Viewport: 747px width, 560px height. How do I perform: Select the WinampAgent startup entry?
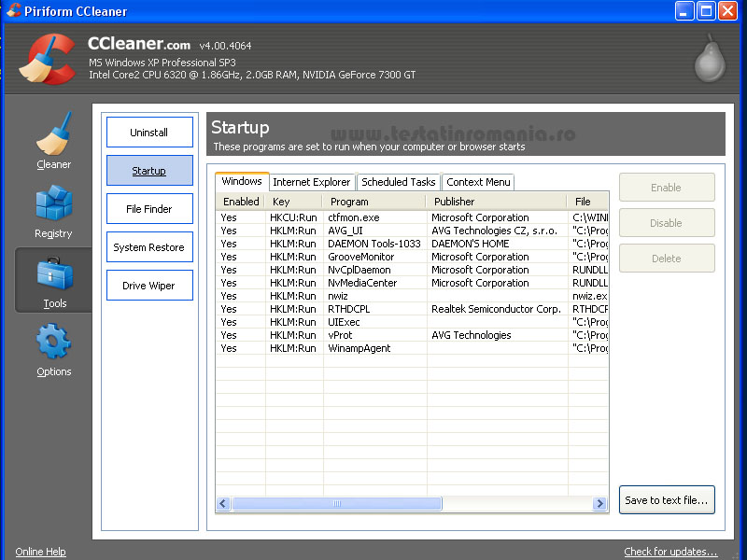359,348
